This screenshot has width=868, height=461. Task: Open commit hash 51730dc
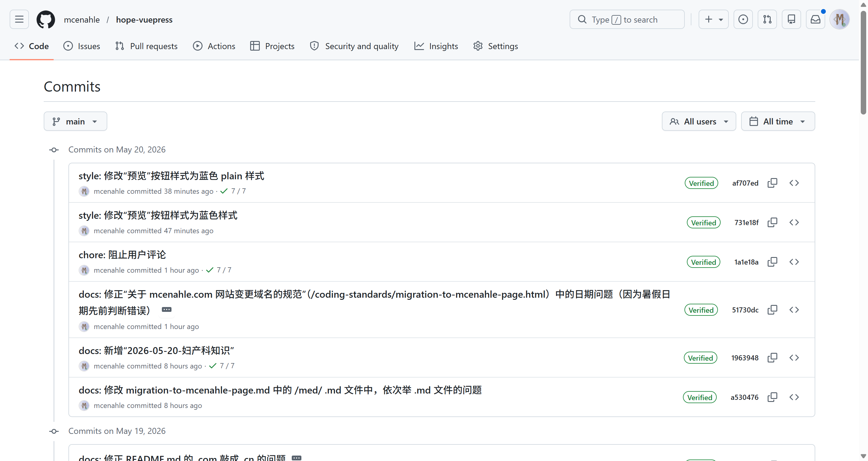click(x=745, y=310)
